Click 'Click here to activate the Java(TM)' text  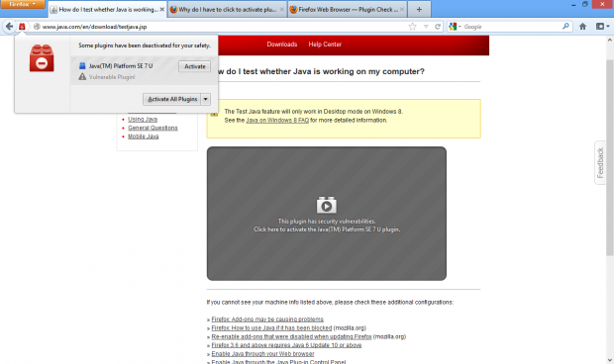pyautogui.click(x=327, y=229)
